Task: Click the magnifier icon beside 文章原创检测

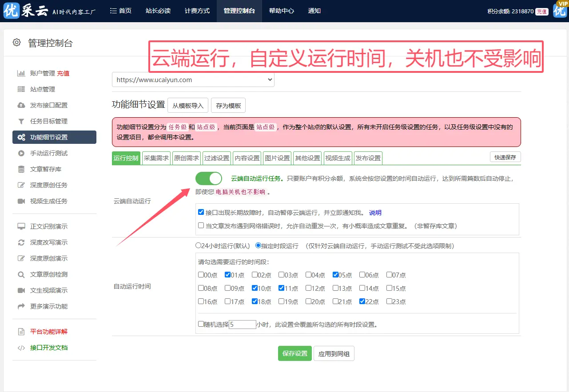Action: tap(21, 274)
